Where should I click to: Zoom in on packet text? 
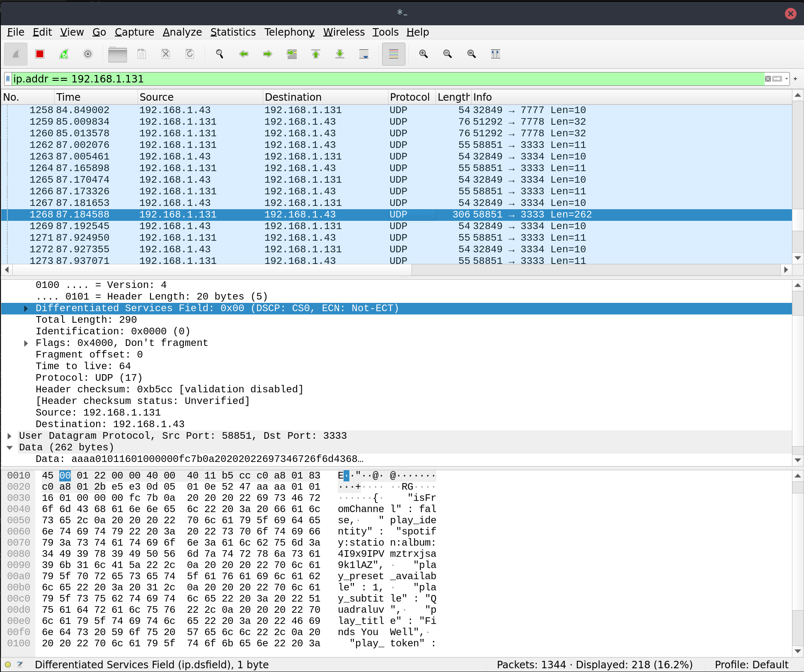(x=424, y=54)
